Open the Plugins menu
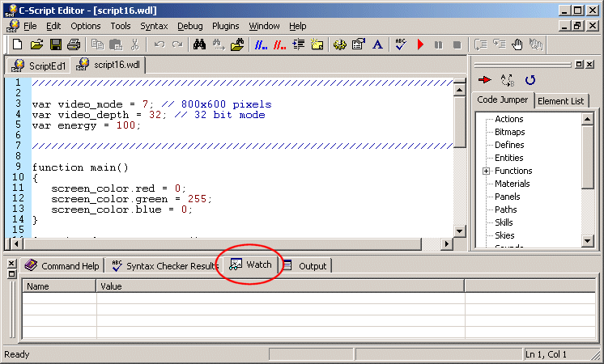The height and width of the screenshot is (364, 604). click(x=226, y=26)
